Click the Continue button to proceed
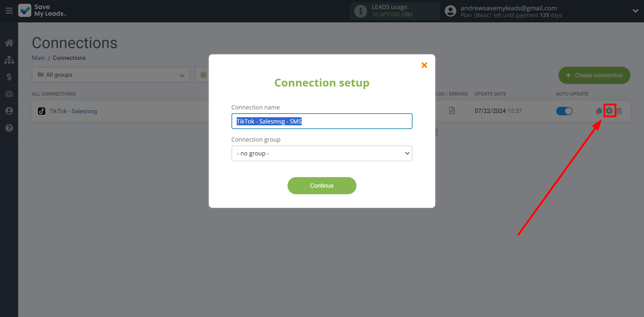Viewport: 644px width, 317px height. pos(322,186)
